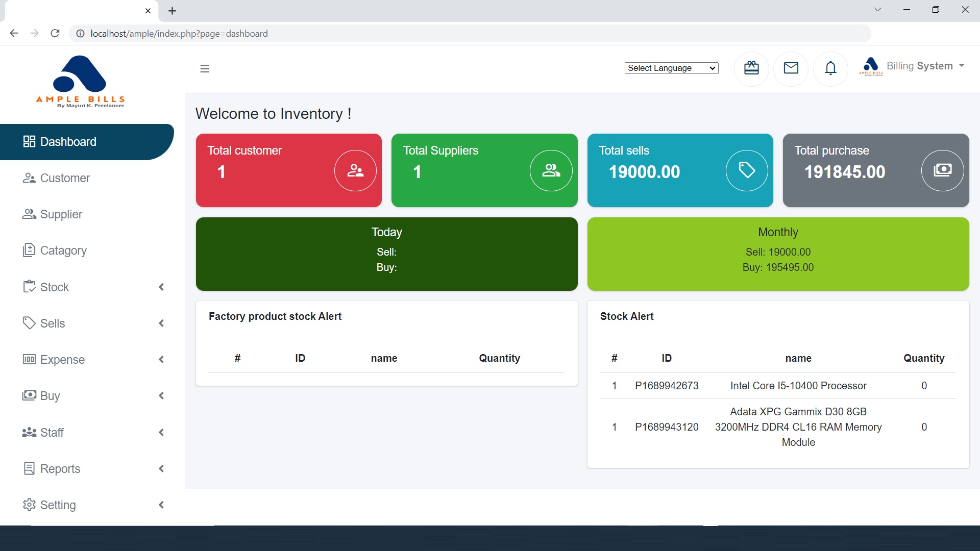Toggle the hamburger menu open
Image resolution: width=980 pixels, height=551 pixels.
(205, 68)
